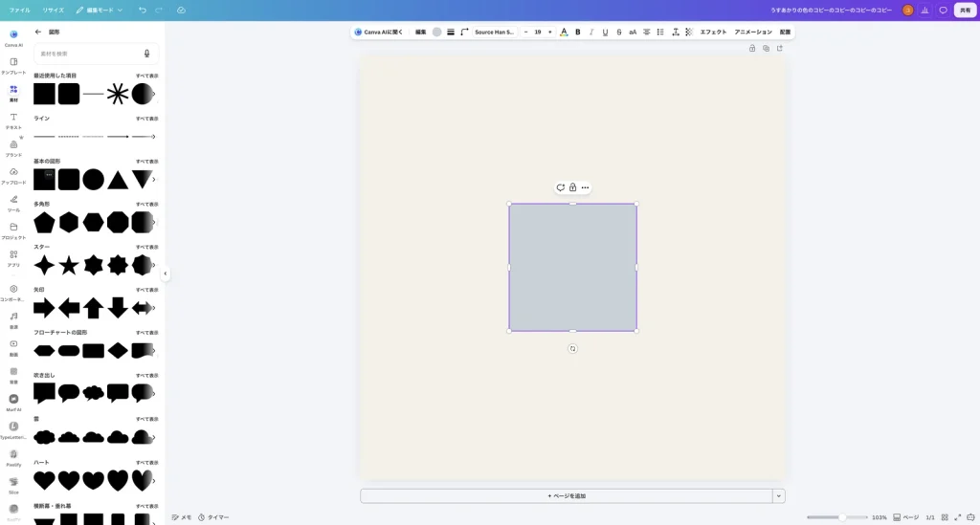Click Canva AIに聞く button
This screenshot has width=980, height=525.
[x=379, y=32]
